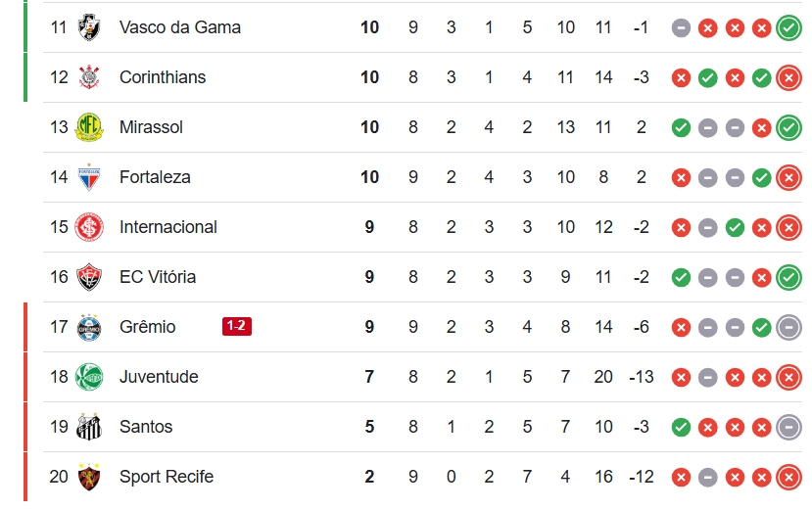The width and height of the screenshot is (812, 510).
Task: Click the Internacional red crest
Action: [x=89, y=227]
